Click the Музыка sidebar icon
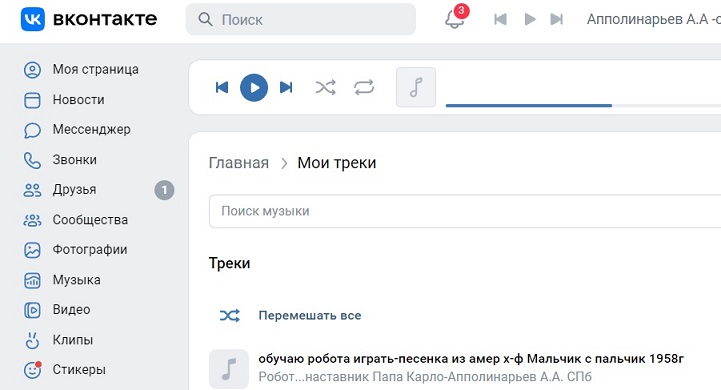This screenshot has height=390, width=721. click(x=32, y=280)
